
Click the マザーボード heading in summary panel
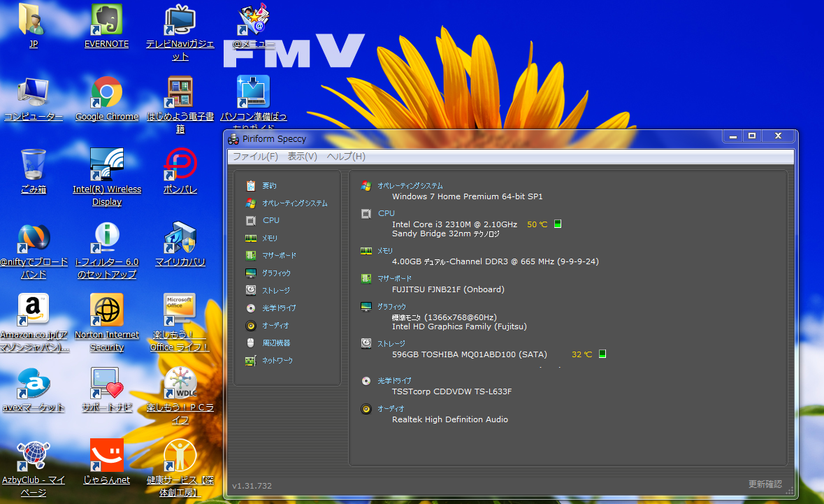[x=394, y=278]
